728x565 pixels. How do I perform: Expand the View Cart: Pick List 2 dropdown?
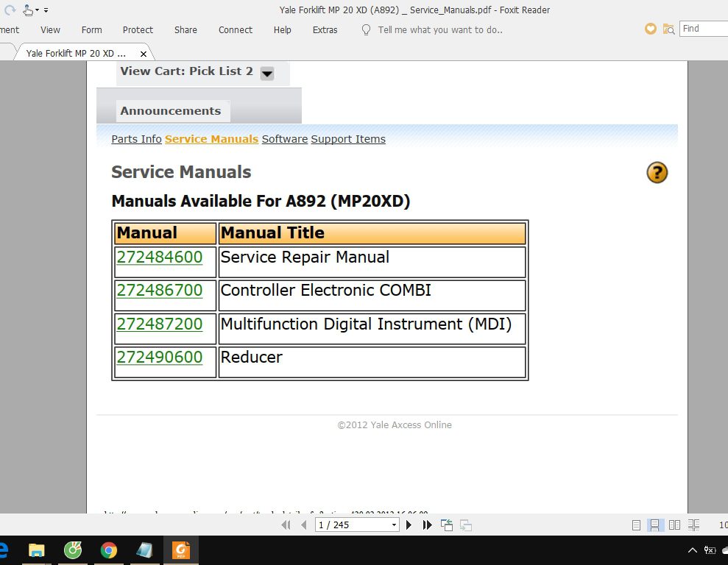266,73
